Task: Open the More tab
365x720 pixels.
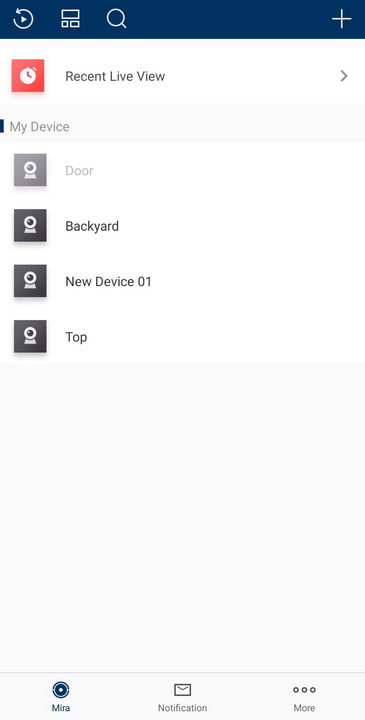Action: pos(304,696)
